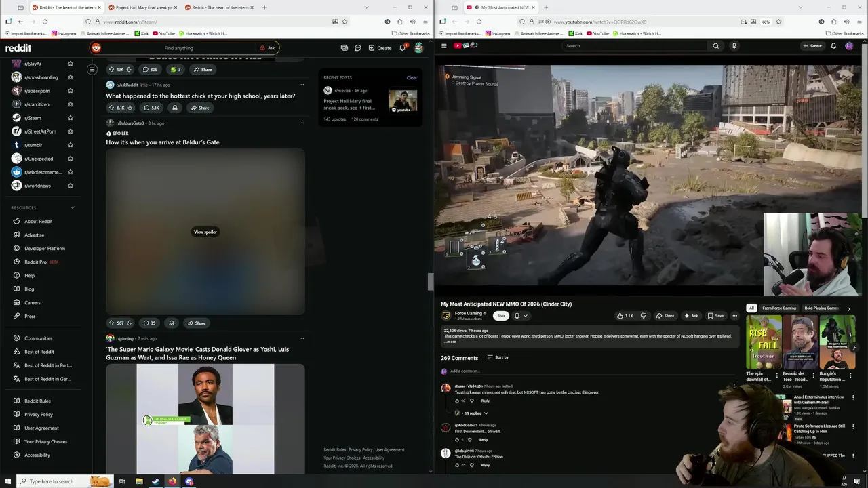This screenshot has width=868, height=488.
Task: Open Steam from the Windows taskbar
Action: click(155, 481)
